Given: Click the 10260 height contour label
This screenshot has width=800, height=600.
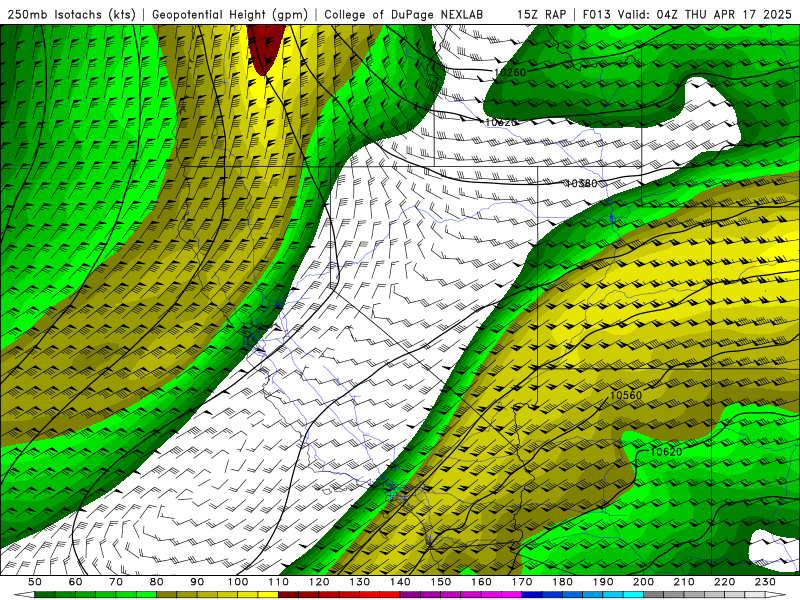Looking at the screenshot, I should (510, 72).
